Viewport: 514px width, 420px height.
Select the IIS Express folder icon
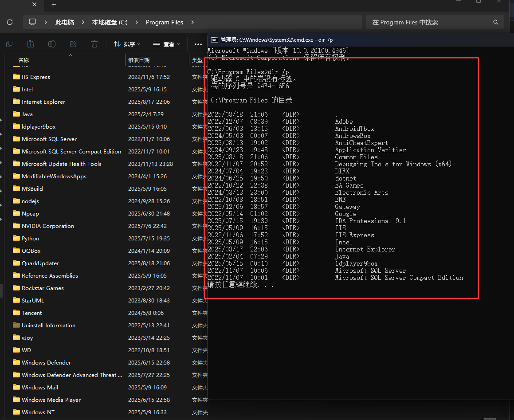[x=16, y=77]
